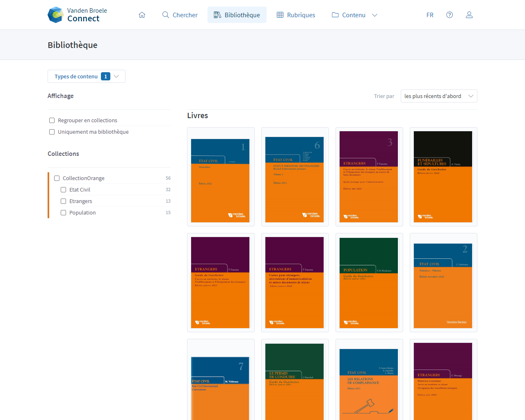Click the folder icon beside Contenu
Viewport: 525px width, 420px height.
(335, 15)
